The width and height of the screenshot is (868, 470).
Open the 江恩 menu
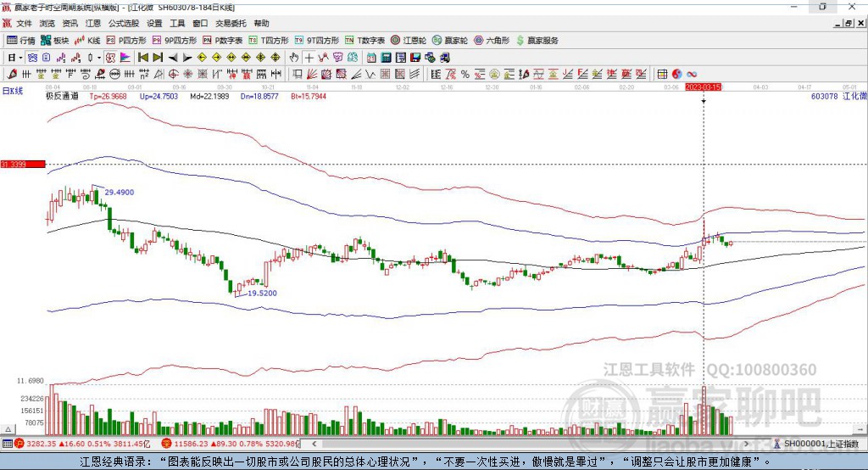(93, 24)
